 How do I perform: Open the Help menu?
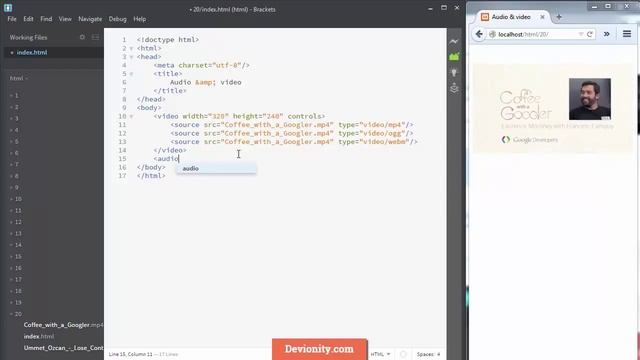click(x=140, y=19)
